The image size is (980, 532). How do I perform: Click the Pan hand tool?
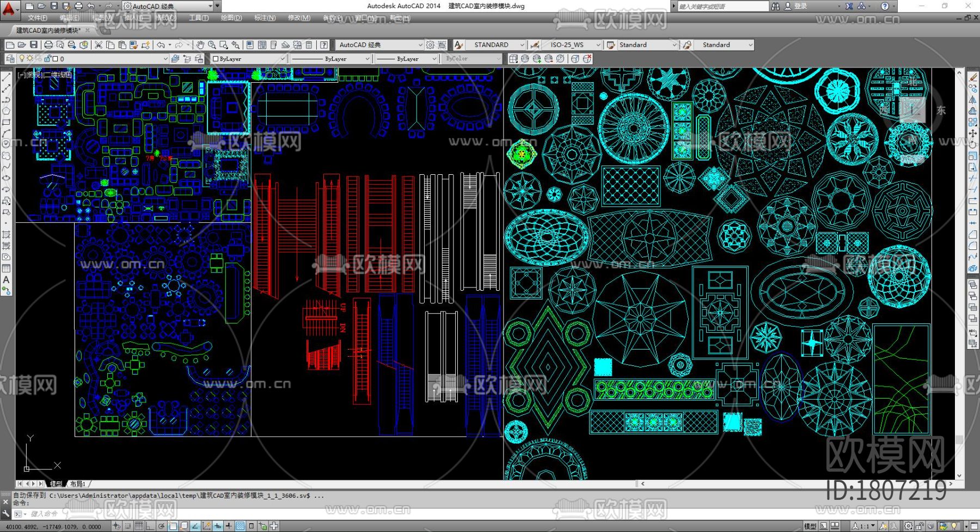[x=200, y=45]
